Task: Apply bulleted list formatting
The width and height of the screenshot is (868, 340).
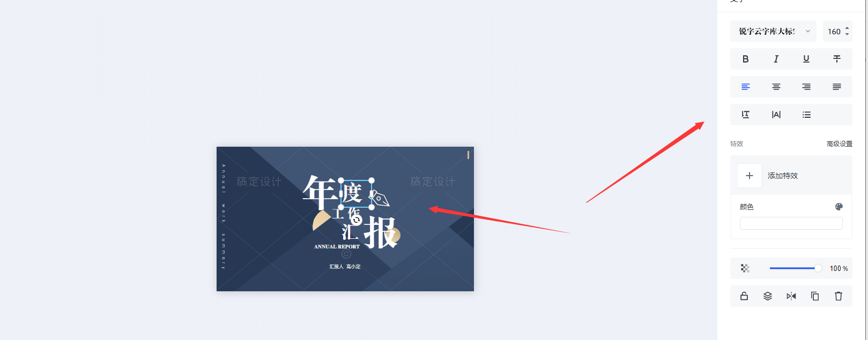Action: tap(806, 115)
